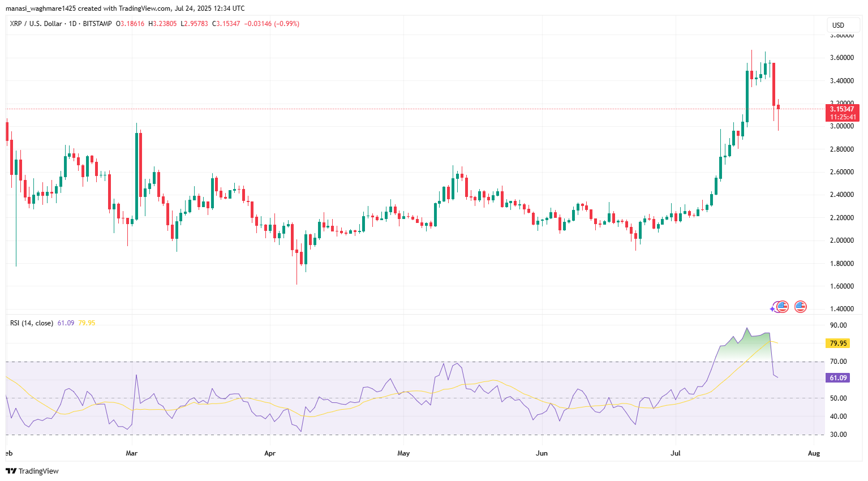The width and height of the screenshot is (868, 481).
Task: Open the rightmost US flag economic event marker
Action: click(800, 307)
